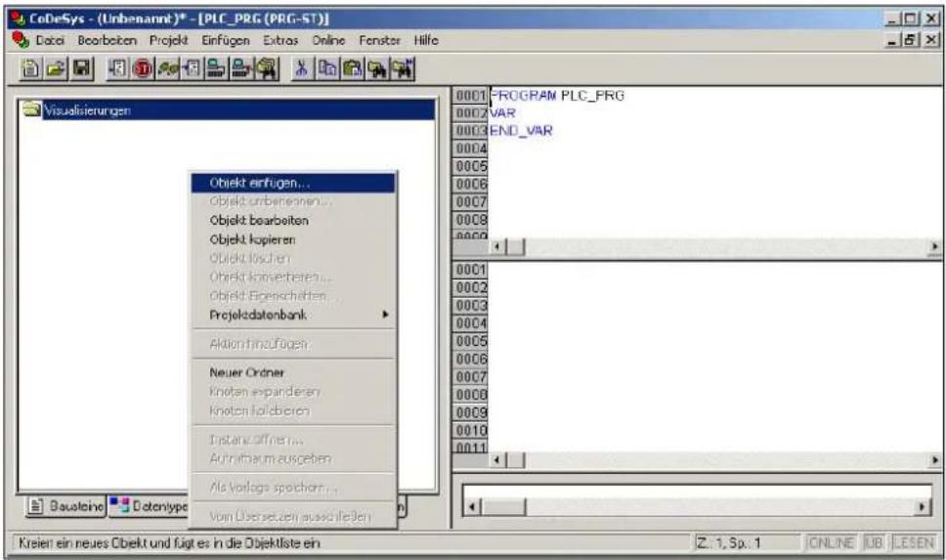Click the declaration pane horizontal scroll thumb

click(515, 247)
